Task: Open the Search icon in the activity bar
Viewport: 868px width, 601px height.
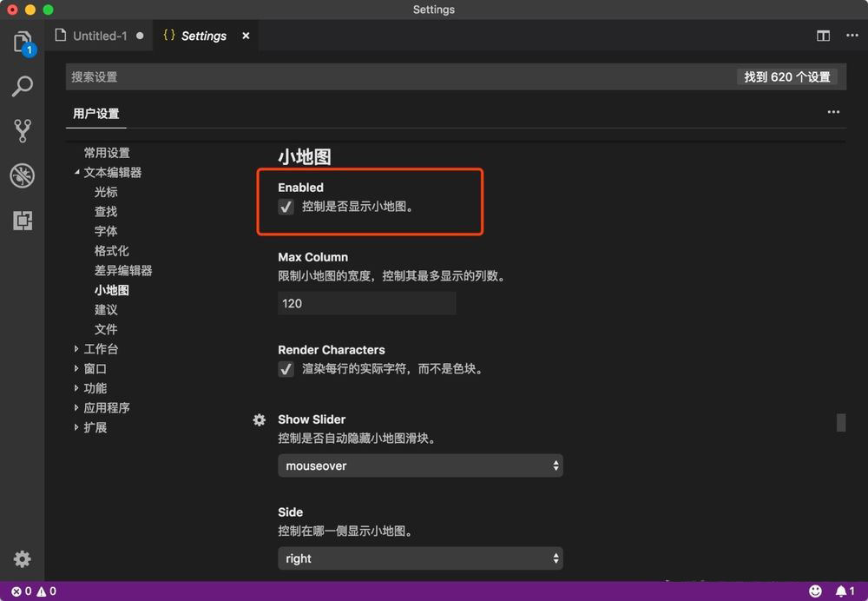Action: [23, 86]
